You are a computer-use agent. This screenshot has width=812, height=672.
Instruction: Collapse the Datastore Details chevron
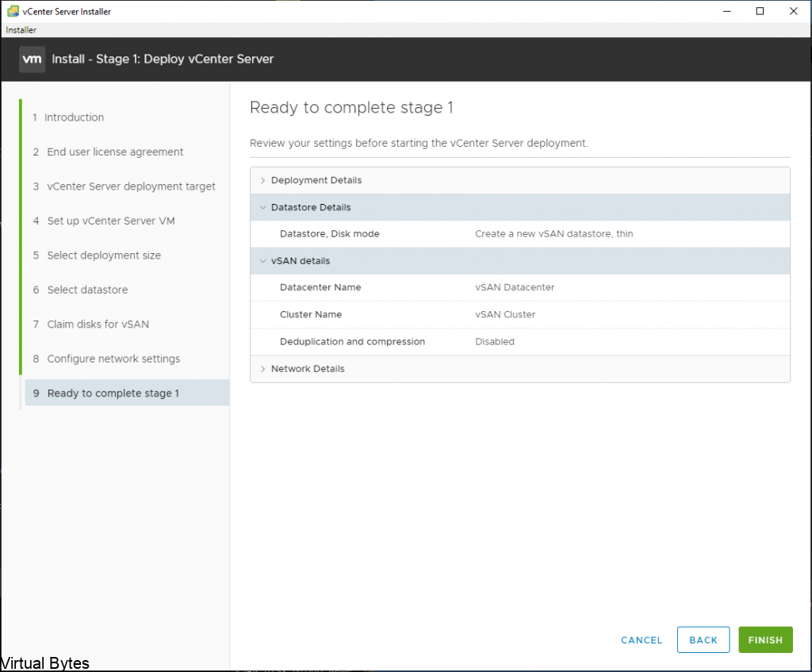[263, 207]
